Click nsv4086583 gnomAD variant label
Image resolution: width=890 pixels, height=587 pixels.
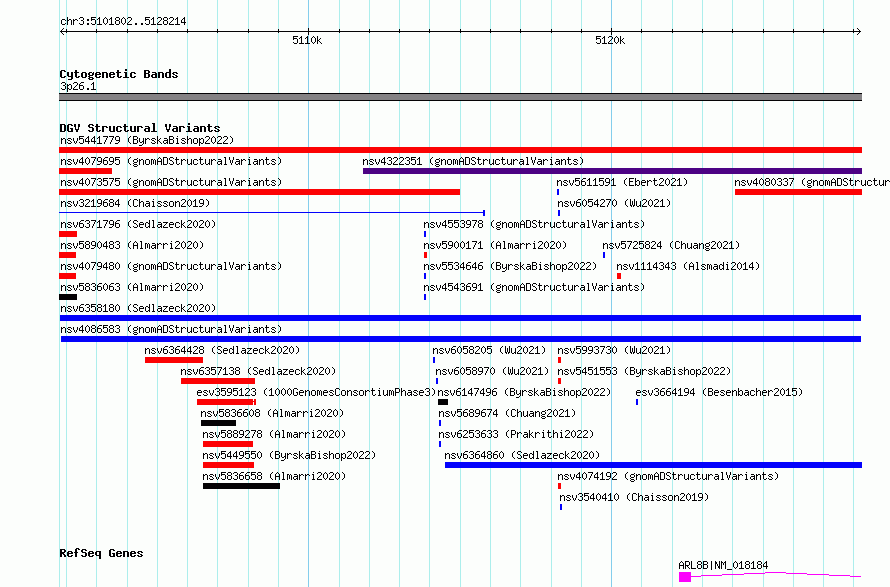(171, 329)
